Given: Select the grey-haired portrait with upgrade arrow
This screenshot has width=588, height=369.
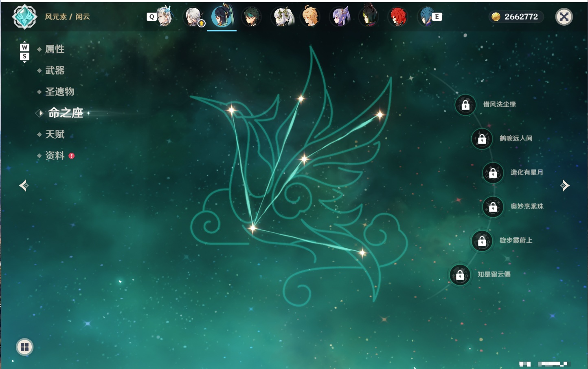Looking at the screenshot, I should [194, 17].
